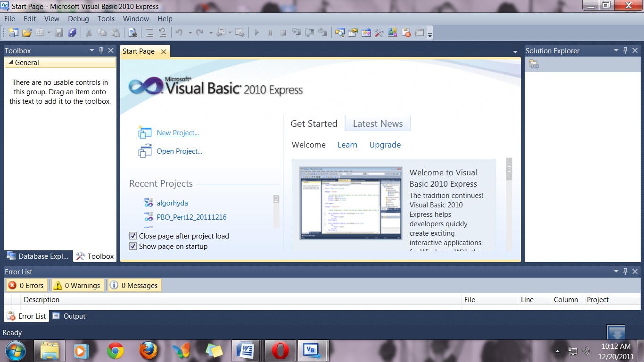Switch to the Latest News tab

click(x=378, y=123)
